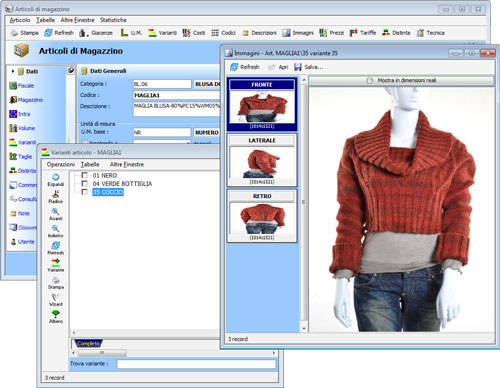Screen dimensions: 500x388
Task: Open Immagini from the main toolbar
Action: click(x=298, y=33)
